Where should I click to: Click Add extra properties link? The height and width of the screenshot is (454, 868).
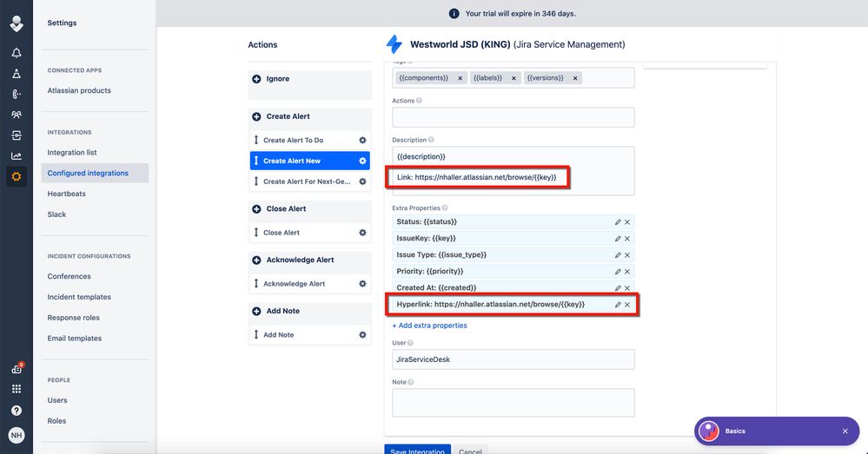point(429,326)
